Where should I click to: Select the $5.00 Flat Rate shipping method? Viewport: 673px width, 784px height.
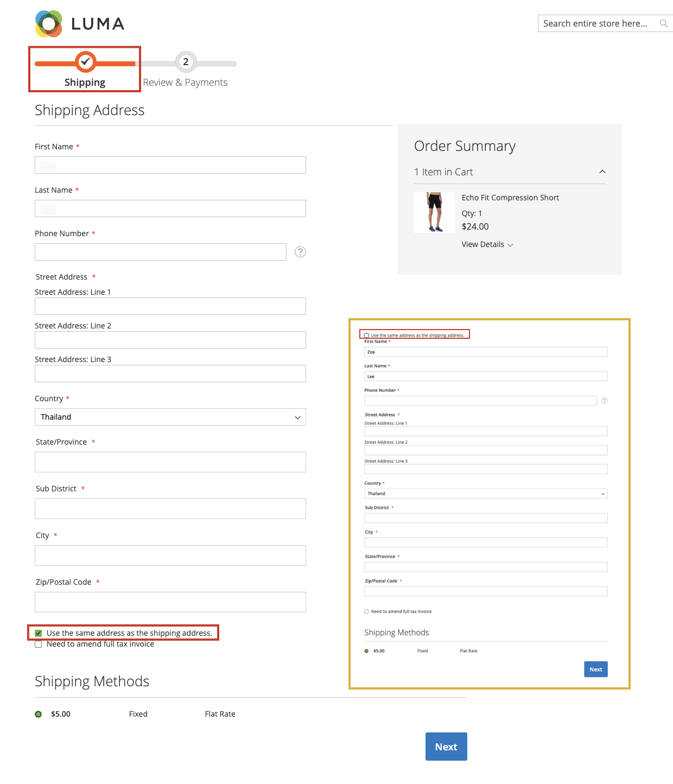click(x=38, y=714)
